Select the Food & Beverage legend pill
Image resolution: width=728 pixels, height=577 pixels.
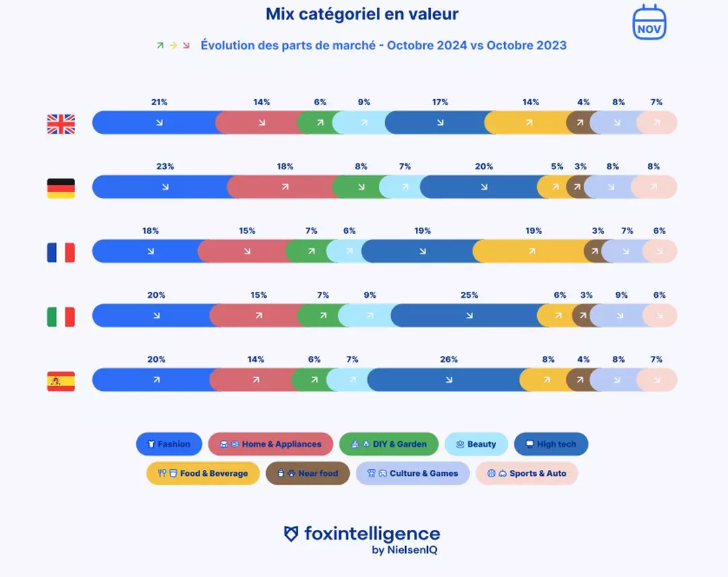pyautogui.click(x=203, y=473)
